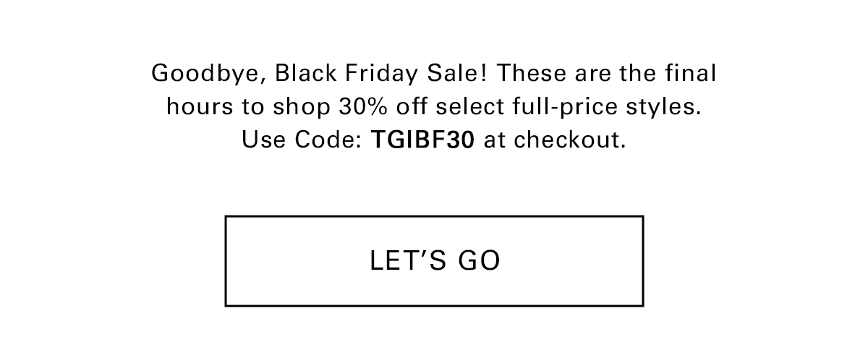Screen dimensions: 868x337
Task: Click 'These are the final' text
Action: (x=608, y=74)
